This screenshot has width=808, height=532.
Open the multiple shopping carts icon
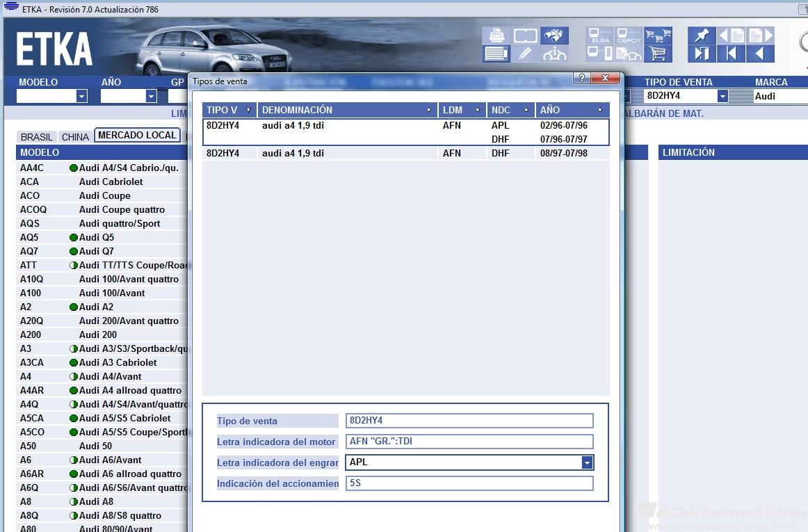coord(658,35)
